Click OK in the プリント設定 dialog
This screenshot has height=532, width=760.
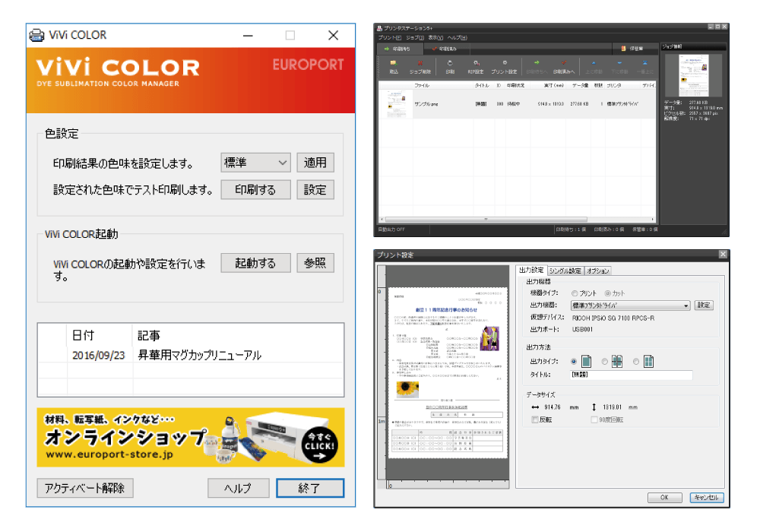click(664, 498)
